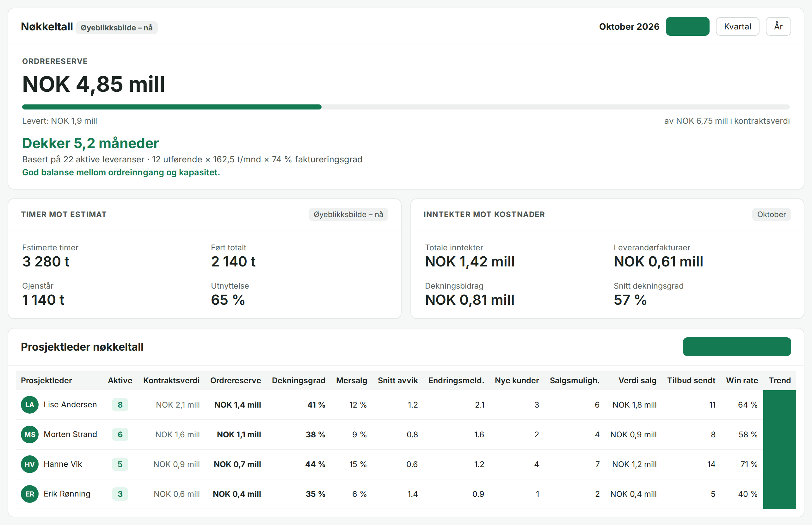
Task: Open Lise Andersen's LA avatar
Action: tap(30, 405)
